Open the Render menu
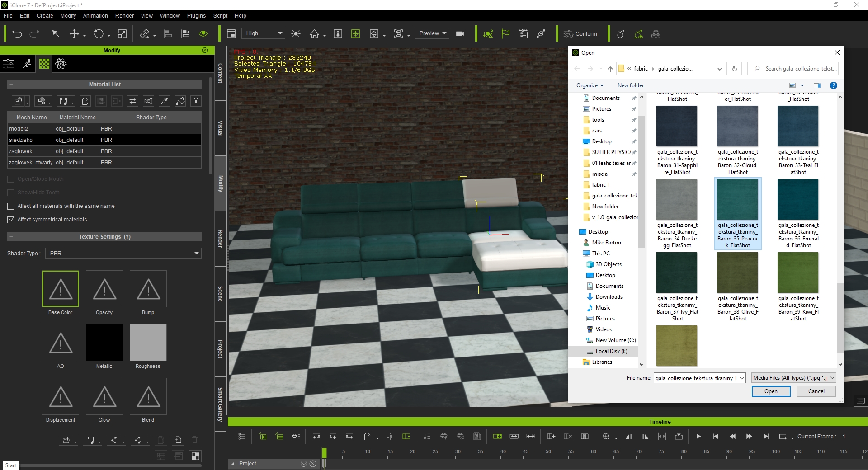The image size is (868, 470). 124,15
